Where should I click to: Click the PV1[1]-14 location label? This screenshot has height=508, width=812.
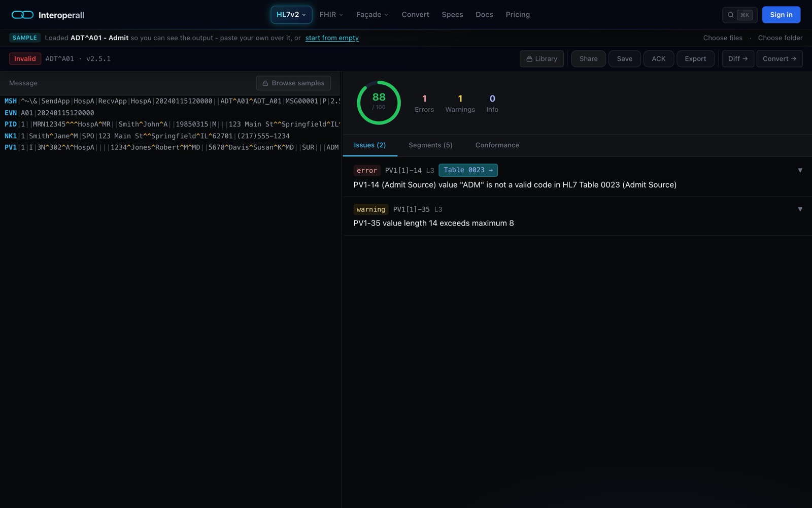[403, 171]
